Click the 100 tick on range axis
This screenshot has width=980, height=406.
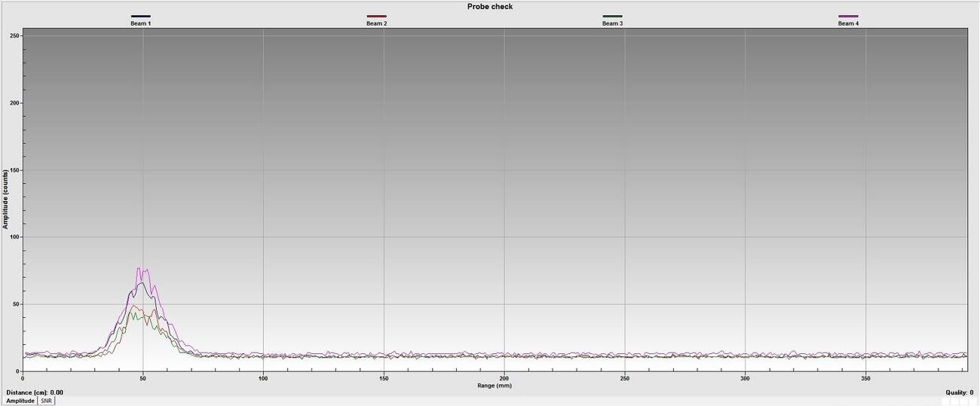(263, 378)
